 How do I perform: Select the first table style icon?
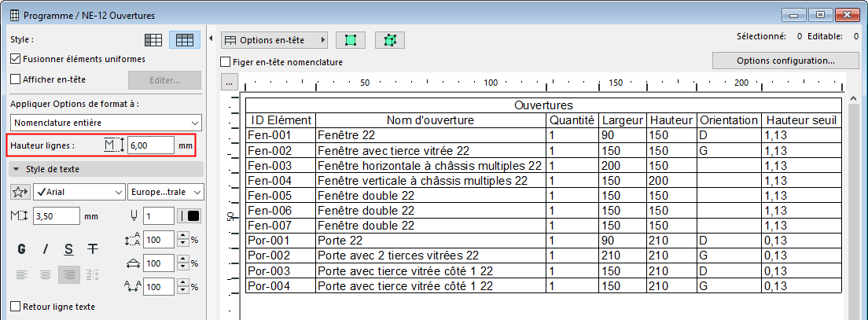pyautogui.click(x=154, y=40)
